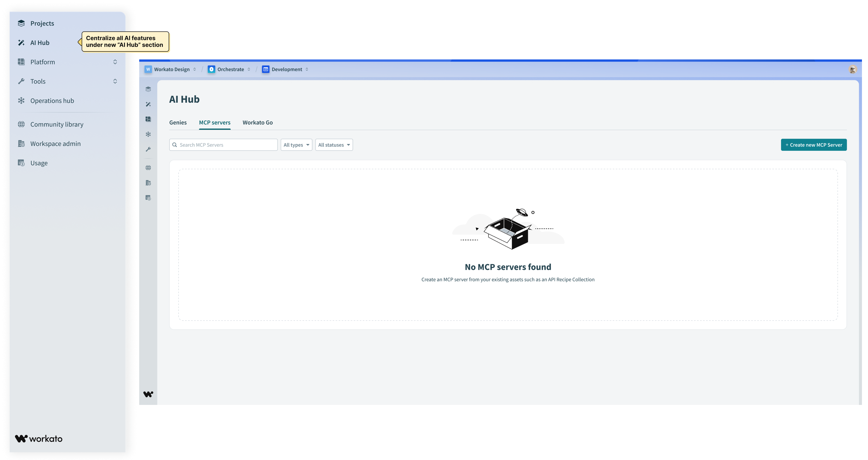Expand the Platform section in expanded menu
This screenshot has width=868, height=460.
pyautogui.click(x=115, y=62)
